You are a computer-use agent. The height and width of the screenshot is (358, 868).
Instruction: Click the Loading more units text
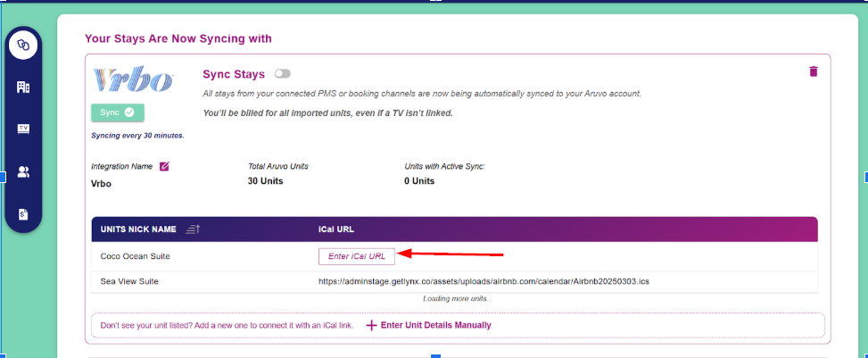pyautogui.click(x=458, y=299)
